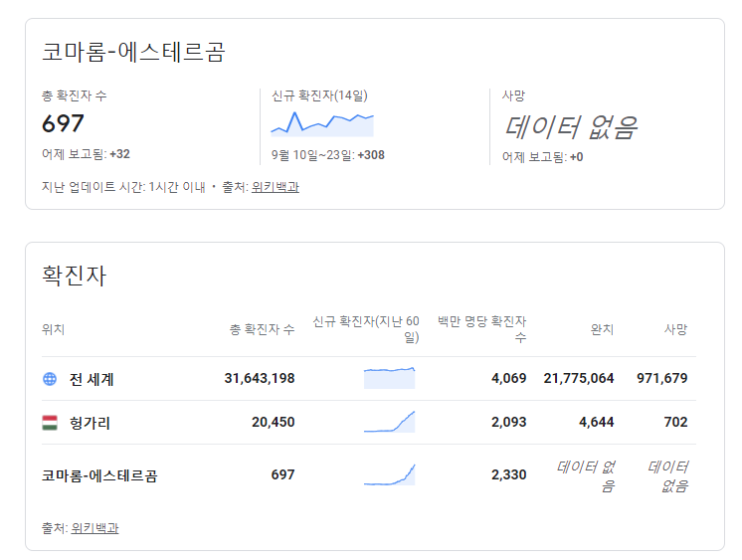The image size is (742, 560).
Task: Click the 백만 명당 확진자 수 column header
Action: (481, 329)
